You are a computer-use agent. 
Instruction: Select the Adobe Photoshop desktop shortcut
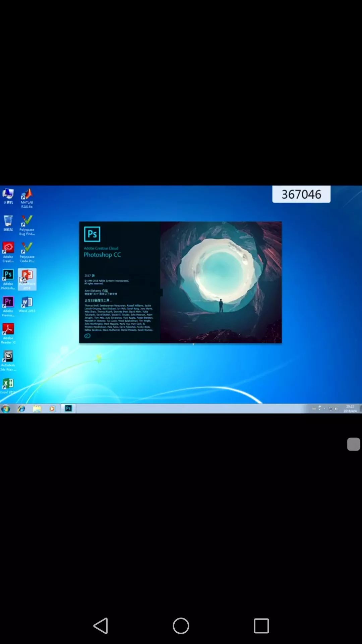pyautogui.click(x=8, y=280)
